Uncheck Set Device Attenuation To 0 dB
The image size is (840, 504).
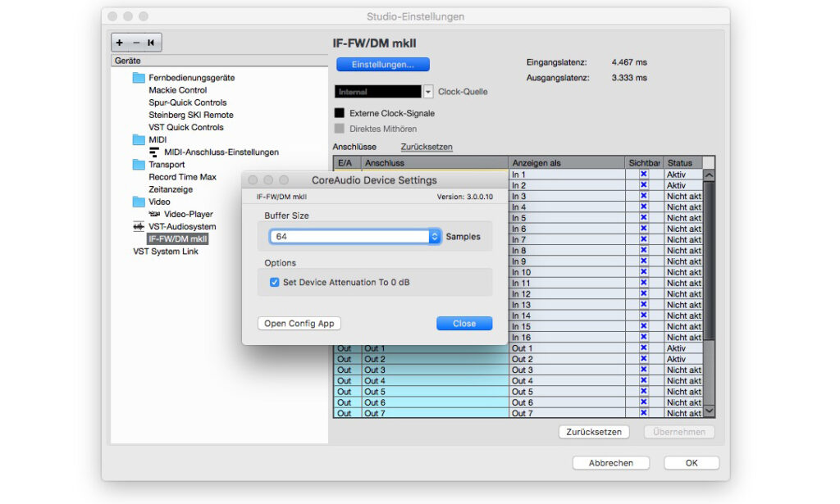(274, 282)
